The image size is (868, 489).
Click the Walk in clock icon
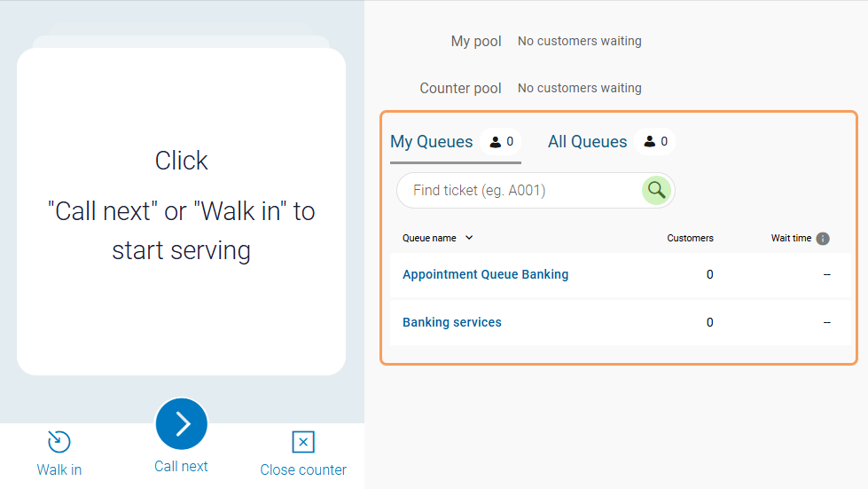[59, 442]
